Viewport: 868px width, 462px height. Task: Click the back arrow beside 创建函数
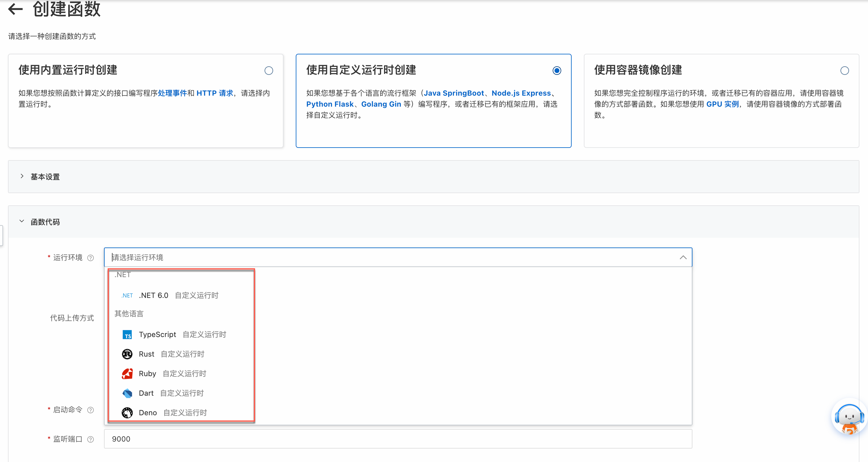15,9
